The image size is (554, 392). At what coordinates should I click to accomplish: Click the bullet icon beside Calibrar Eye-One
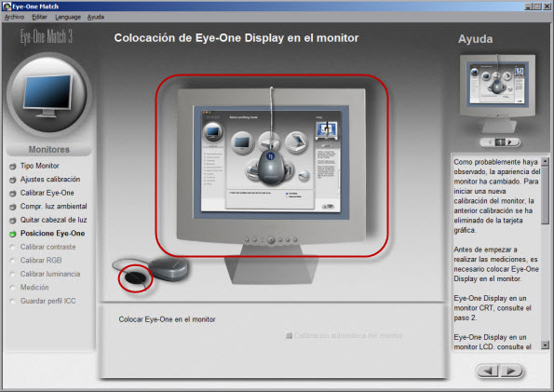(13, 194)
